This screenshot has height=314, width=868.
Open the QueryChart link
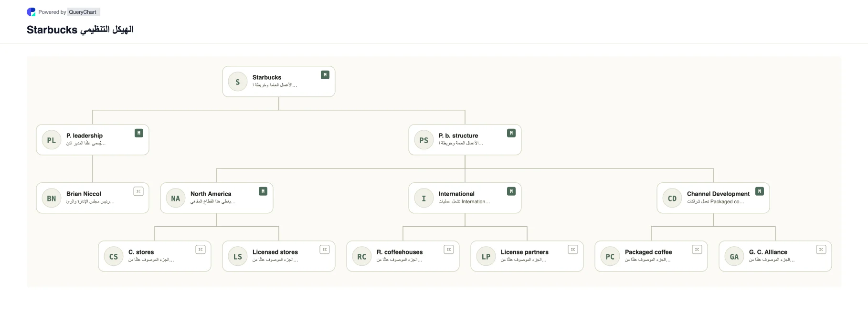[x=83, y=12]
